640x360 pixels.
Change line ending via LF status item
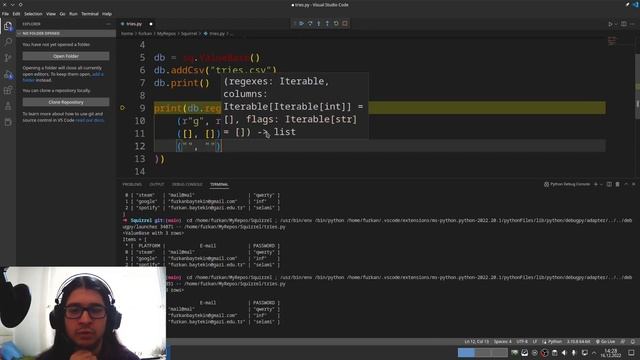(535, 342)
